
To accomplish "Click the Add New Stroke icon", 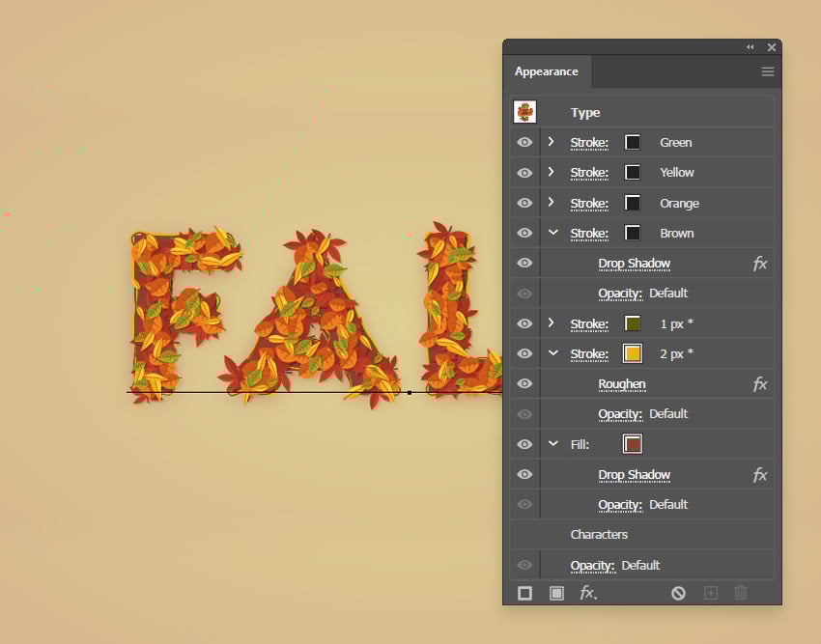I will (x=524, y=593).
